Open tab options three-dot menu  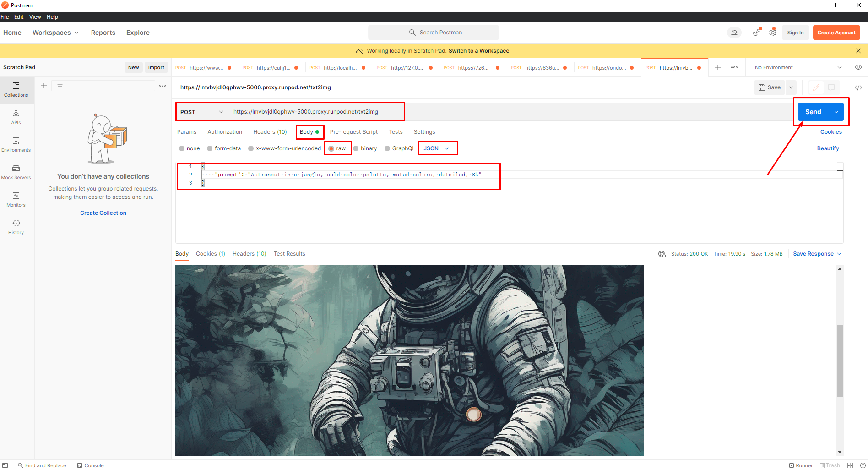pos(734,67)
